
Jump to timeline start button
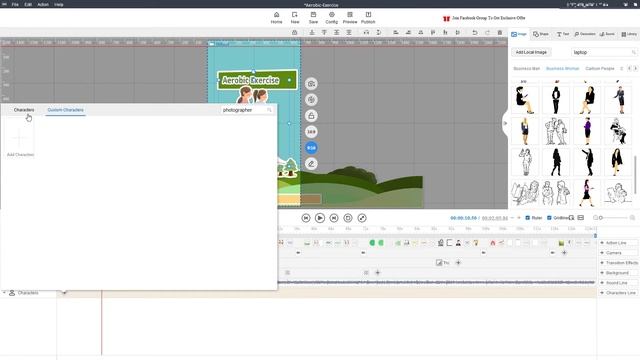[306, 218]
